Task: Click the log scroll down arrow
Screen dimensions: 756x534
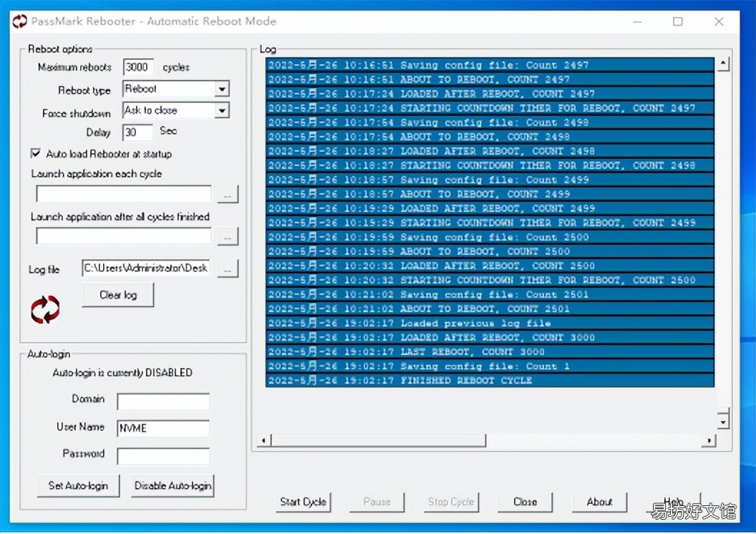Action: coord(723,422)
